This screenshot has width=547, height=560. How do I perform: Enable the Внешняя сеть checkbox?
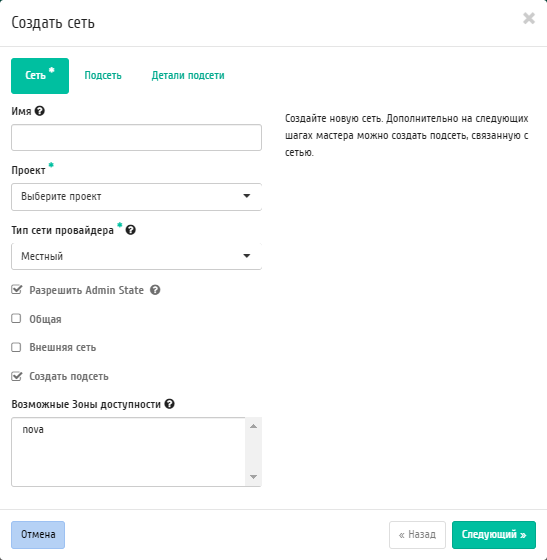16,347
